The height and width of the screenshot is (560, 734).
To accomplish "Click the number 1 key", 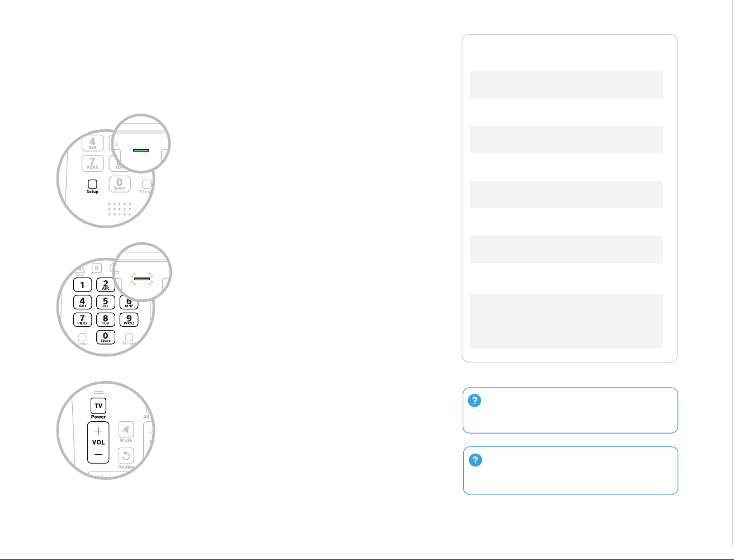I will click(x=82, y=285).
